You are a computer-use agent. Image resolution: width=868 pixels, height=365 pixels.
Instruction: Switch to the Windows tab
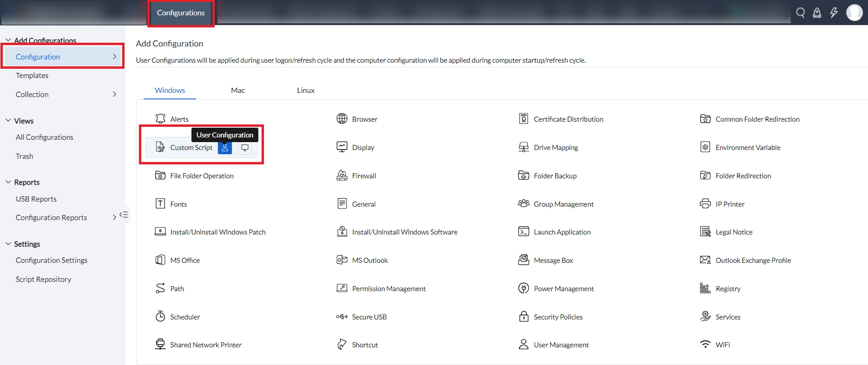point(170,90)
